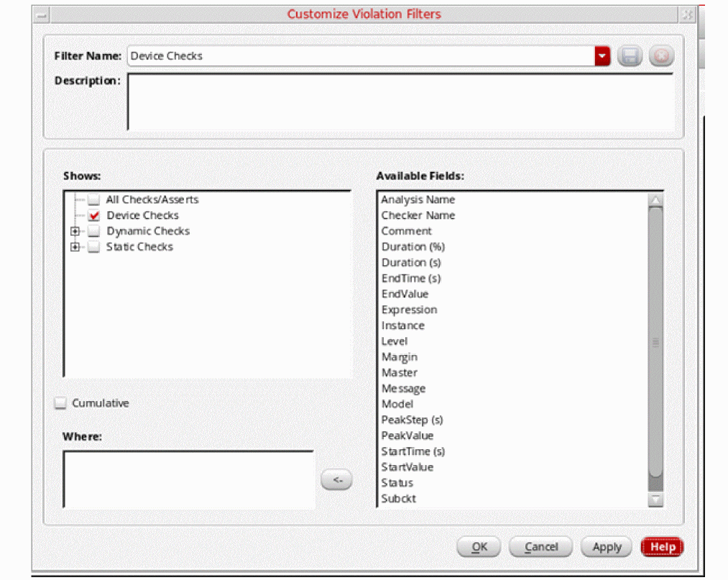Viewport: 728px width, 580px height.
Task: Click the insert field arrow button
Action: coord(336,480)
